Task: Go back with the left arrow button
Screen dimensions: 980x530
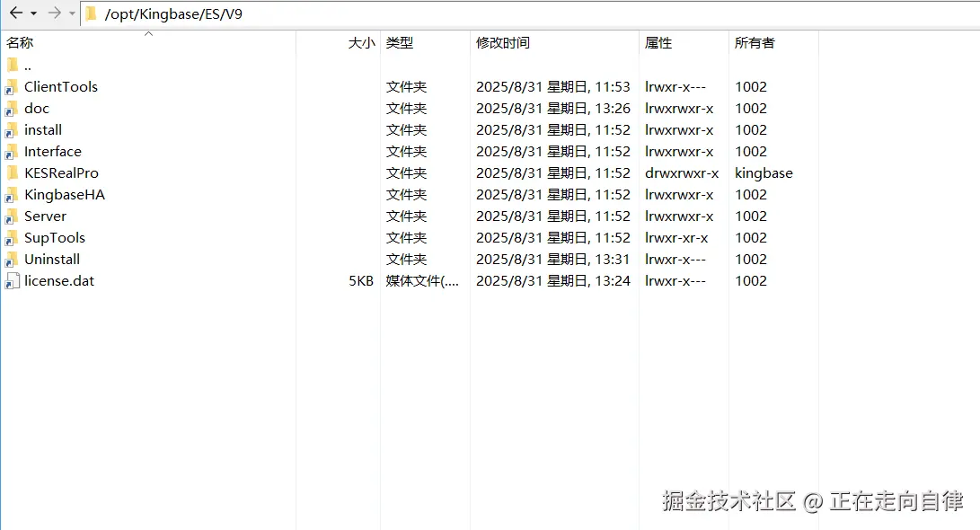Action: [x=16, y=13]
